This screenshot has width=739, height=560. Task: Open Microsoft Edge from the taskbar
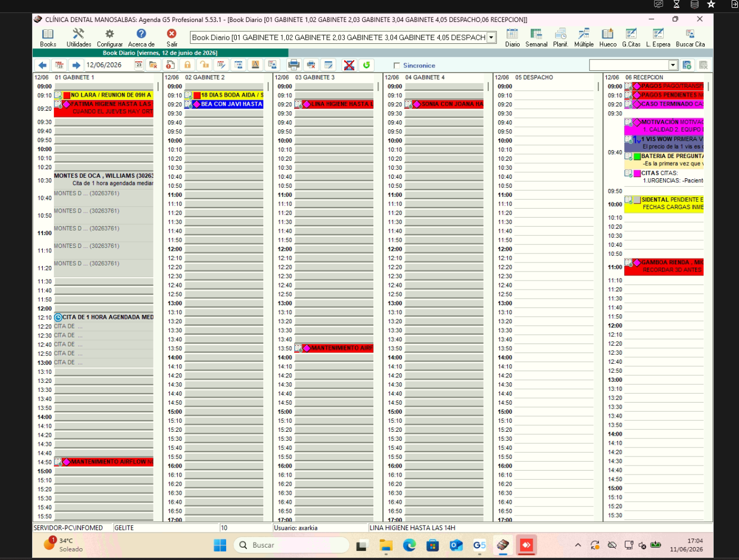click(x=409, y=545)
